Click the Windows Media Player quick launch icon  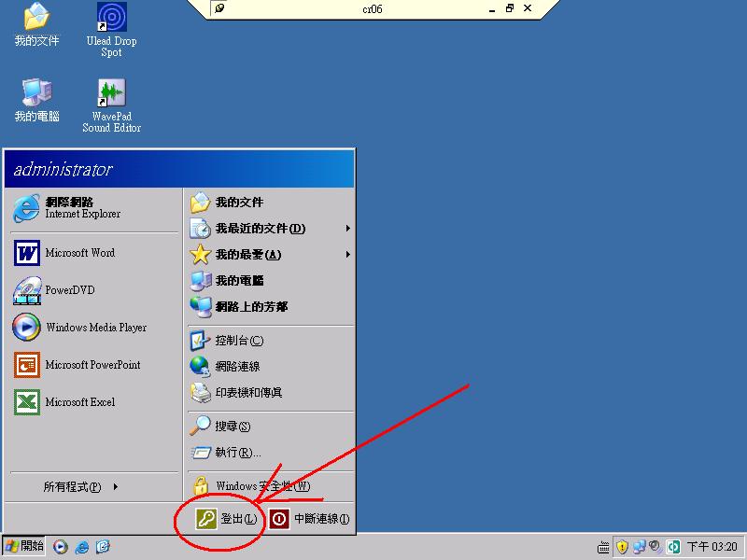pyautogui.click(x=61, y=547)
